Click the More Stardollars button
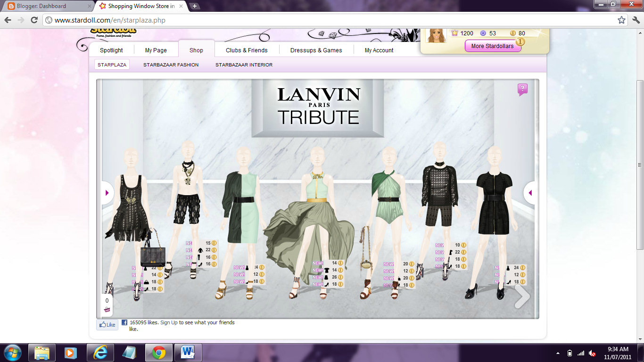Viewport: 644px width, 362px height. (x=493, y=46)
